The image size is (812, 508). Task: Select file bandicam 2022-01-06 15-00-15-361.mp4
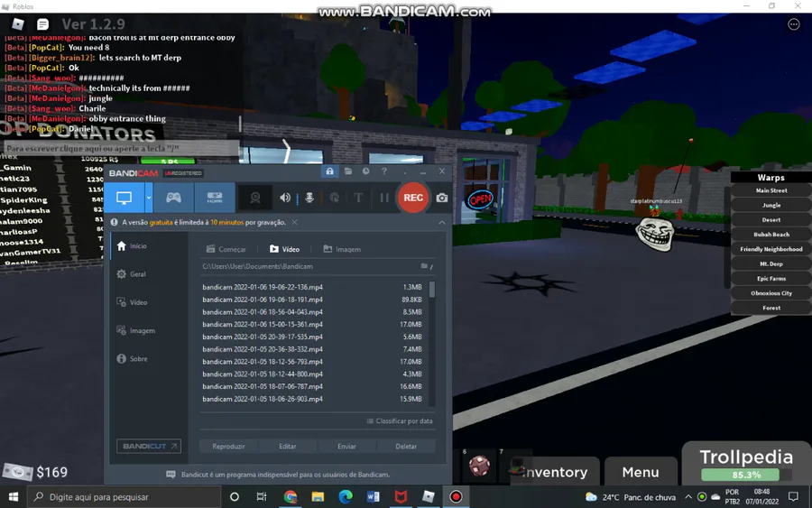tap(314, 324)
